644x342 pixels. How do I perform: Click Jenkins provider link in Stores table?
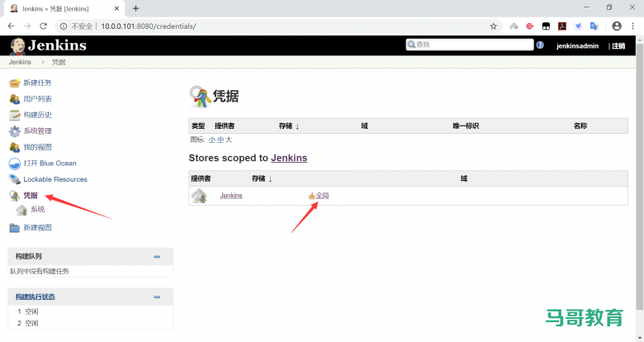pyautogui.click(x=231, y=196)
